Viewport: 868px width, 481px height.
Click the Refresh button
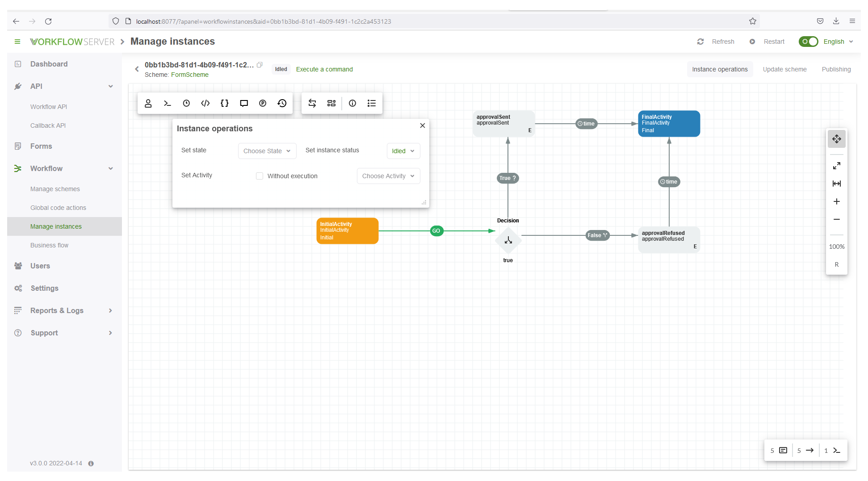coord(716,41)
